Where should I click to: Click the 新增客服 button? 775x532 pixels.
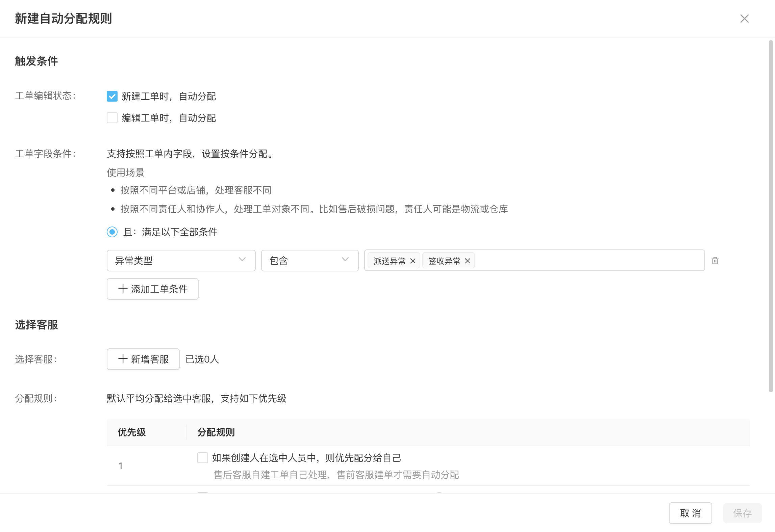click(x=143, y=359)
